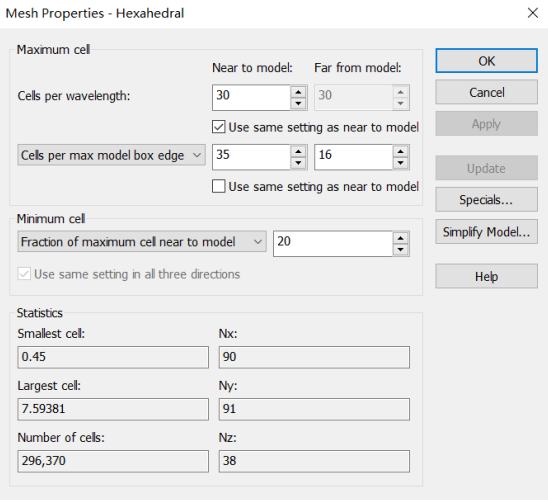Open 'Cells per max model box edge' dropdown
This screenshot has width=548, height=500.
click(111, 155)
